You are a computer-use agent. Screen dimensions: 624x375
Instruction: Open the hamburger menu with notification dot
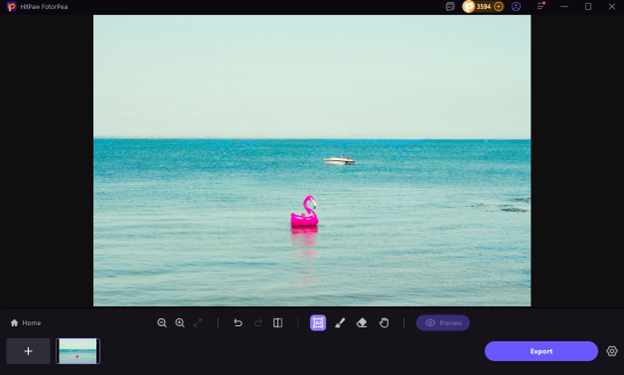coord(540,6)
